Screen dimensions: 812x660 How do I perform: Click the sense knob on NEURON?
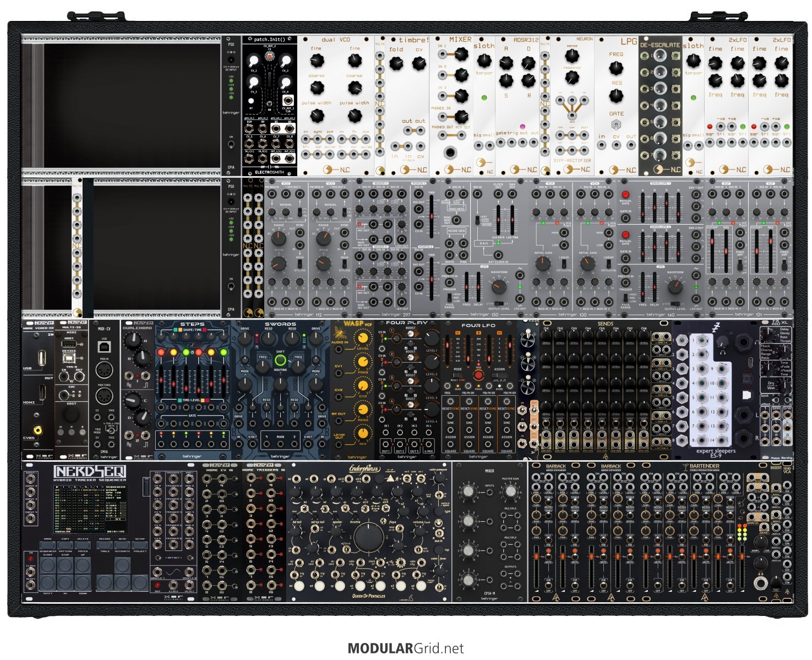(x=572, y=54)
